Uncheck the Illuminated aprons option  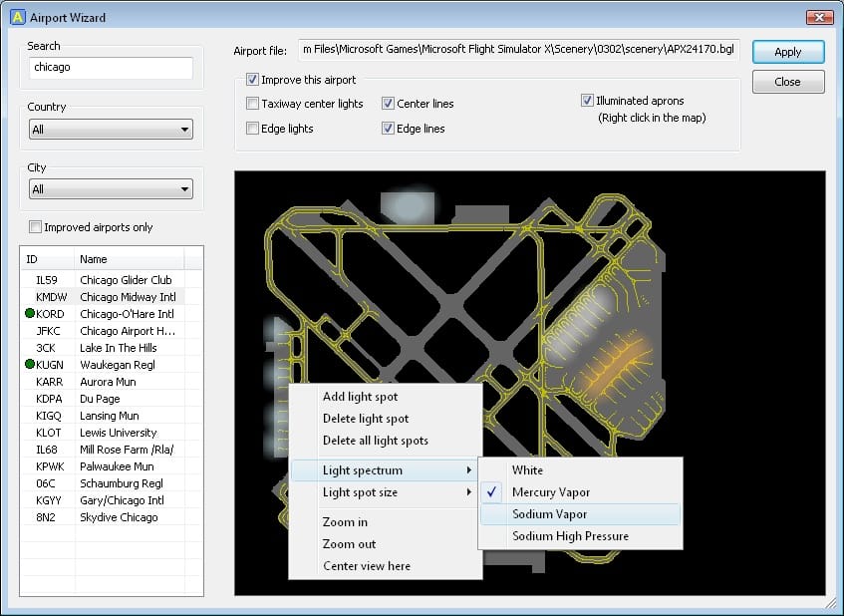click(x=588, y=101)
